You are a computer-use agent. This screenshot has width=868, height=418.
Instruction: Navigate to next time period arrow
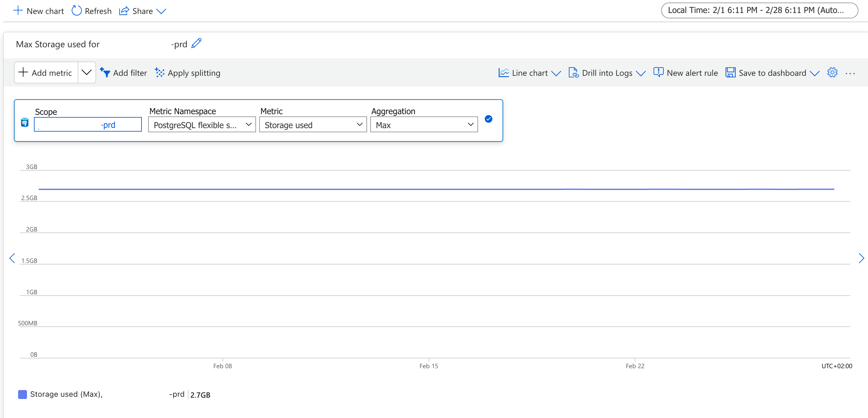[x=861, y=258]
